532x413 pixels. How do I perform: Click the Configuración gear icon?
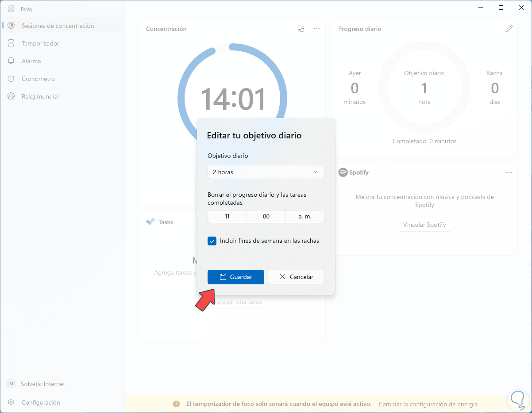coord(12,402)
